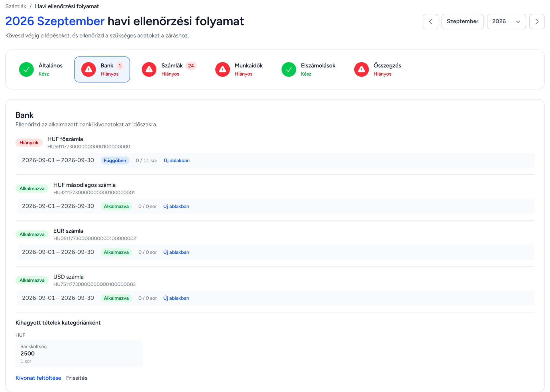Click the 0 / 11 sor text

[146, 160]
